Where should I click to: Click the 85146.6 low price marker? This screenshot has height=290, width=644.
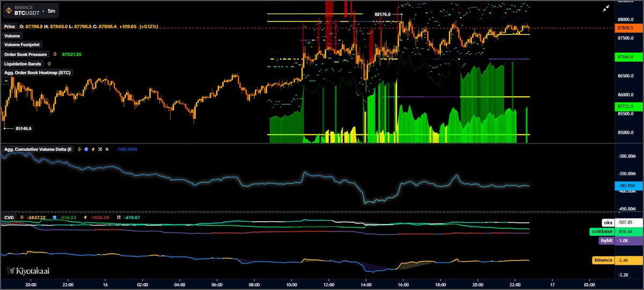coord(24,128)
